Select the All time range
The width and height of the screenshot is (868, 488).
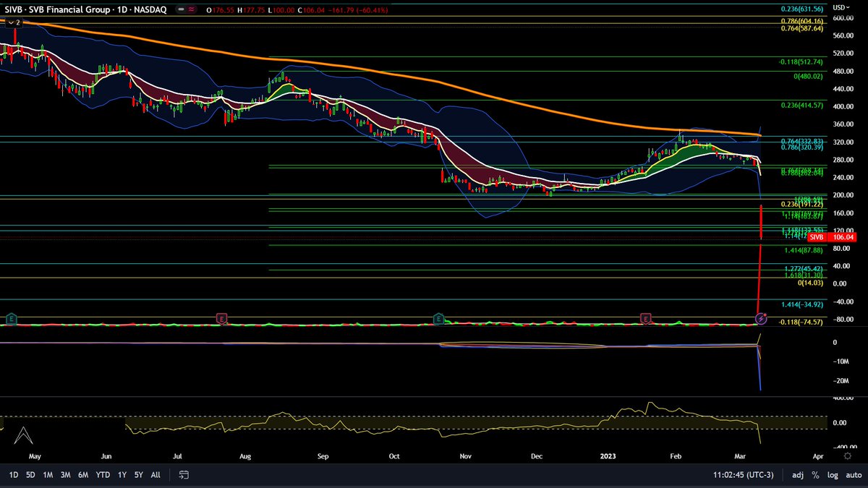pos(156,475)
